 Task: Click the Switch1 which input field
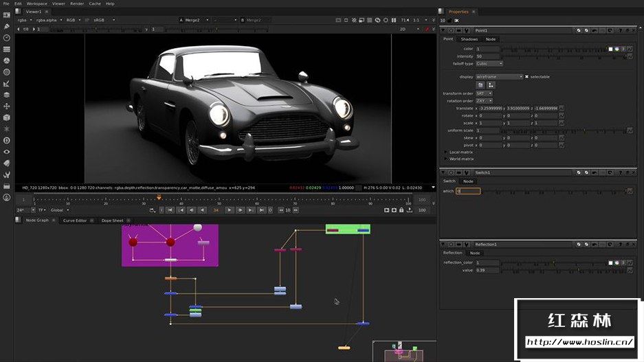(x=468, y=191)
